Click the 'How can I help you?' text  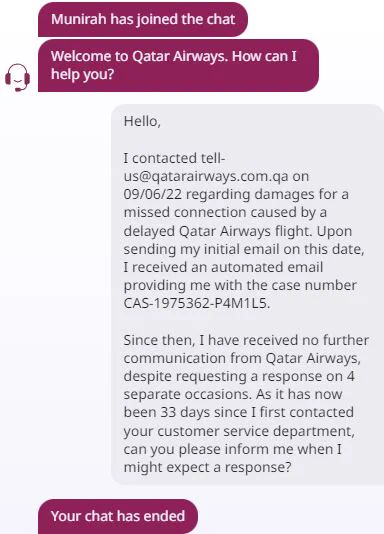point(174,65)
